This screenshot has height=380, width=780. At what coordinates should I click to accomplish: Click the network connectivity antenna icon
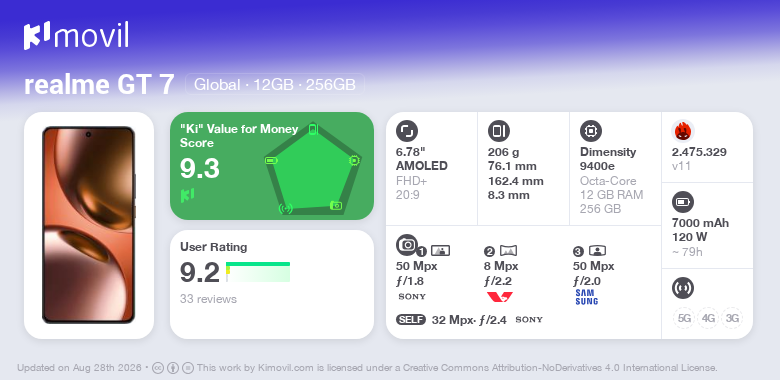[682, 288]
